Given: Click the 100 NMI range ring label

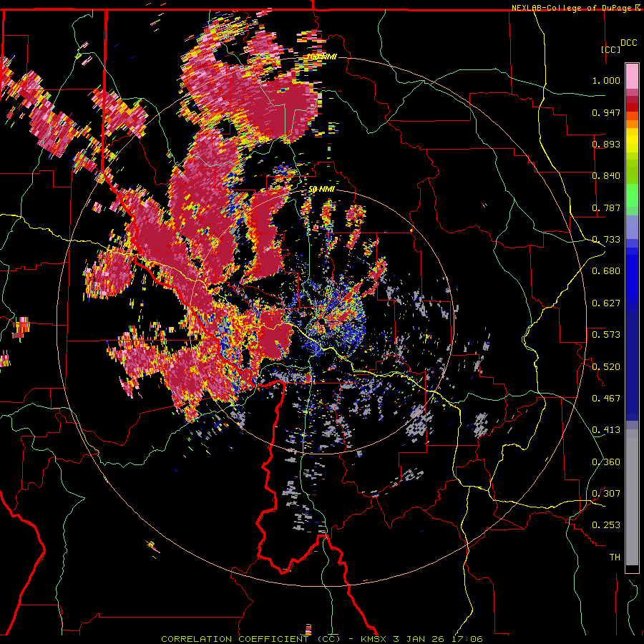Looking at the screenshot, I should [x=321, y=57].
